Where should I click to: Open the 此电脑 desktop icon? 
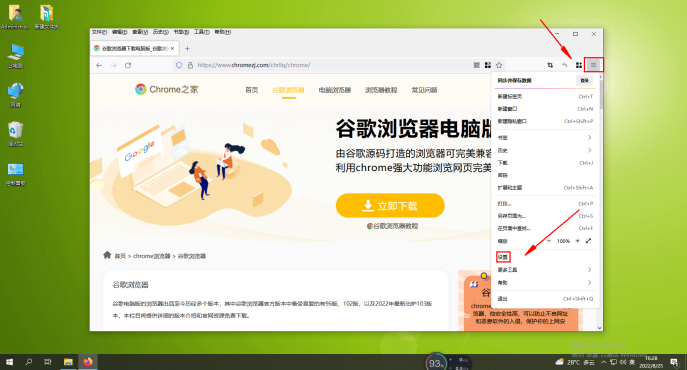click(15, 56)
